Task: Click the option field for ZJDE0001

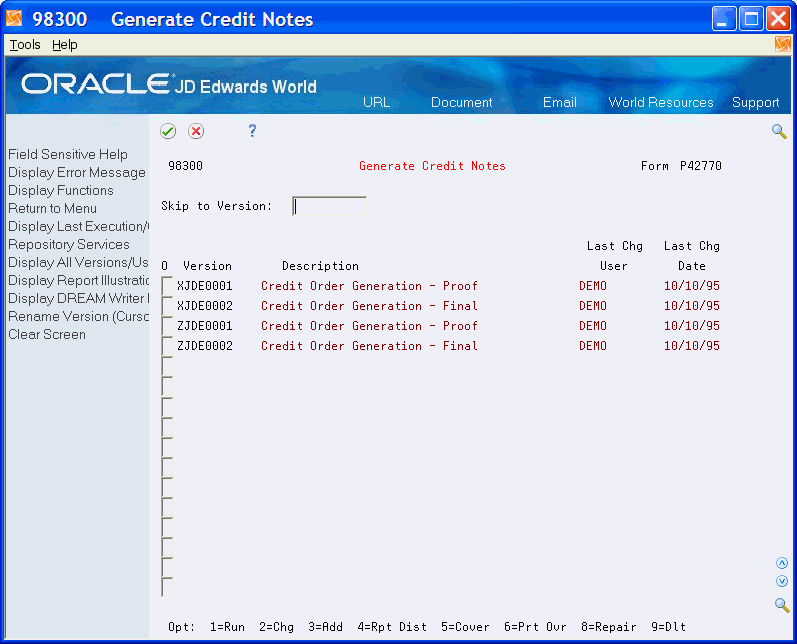Action: pos(167,326)
